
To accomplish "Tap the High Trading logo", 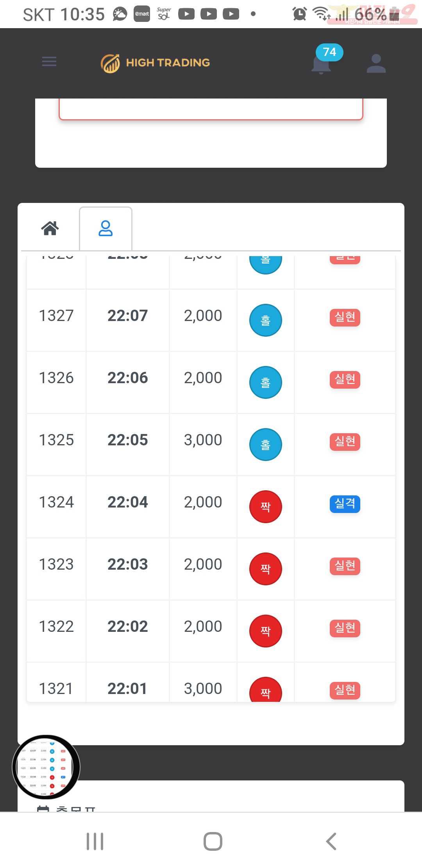I will pyautogui.click(x=155, y=63).
